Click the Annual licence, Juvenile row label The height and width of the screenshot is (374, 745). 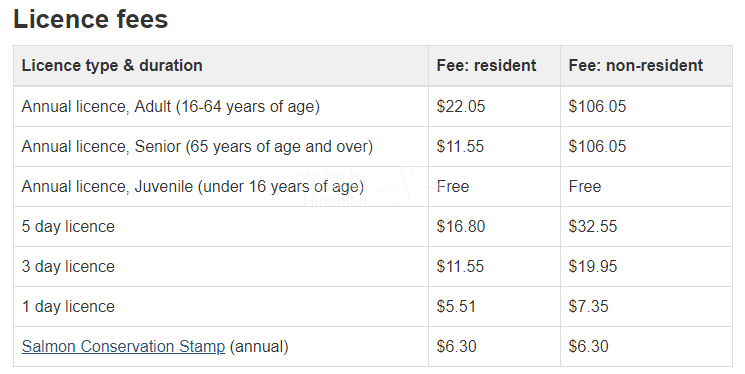tap(193, 186)
